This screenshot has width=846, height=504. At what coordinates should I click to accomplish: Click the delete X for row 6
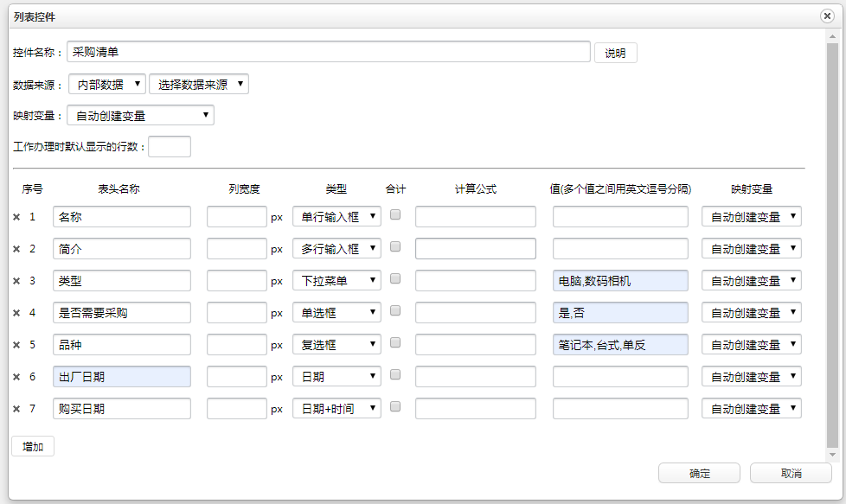(x=16, y=377)
